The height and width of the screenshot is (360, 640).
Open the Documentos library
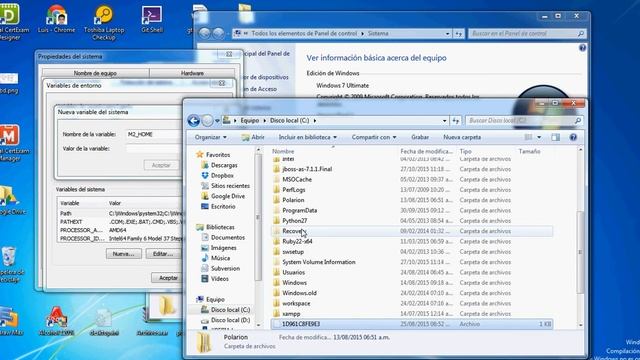228,238
